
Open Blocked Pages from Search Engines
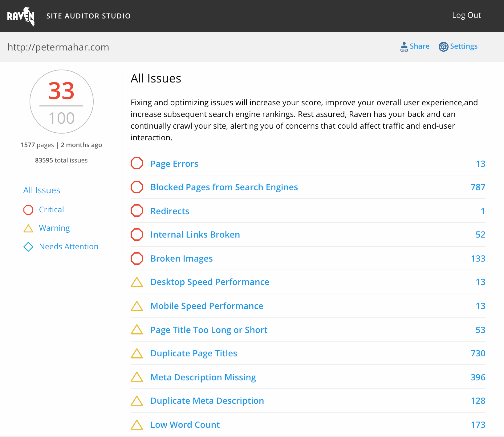224,187
